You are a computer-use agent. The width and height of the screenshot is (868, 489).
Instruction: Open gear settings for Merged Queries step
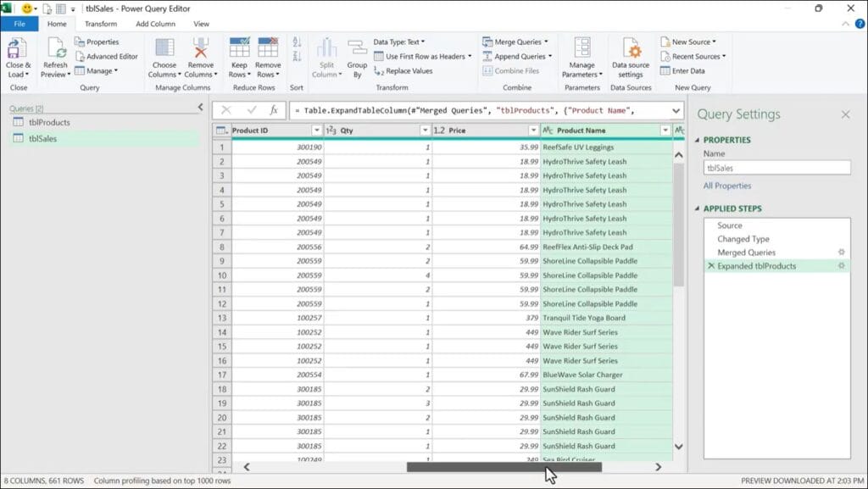[x=842, y=253]
